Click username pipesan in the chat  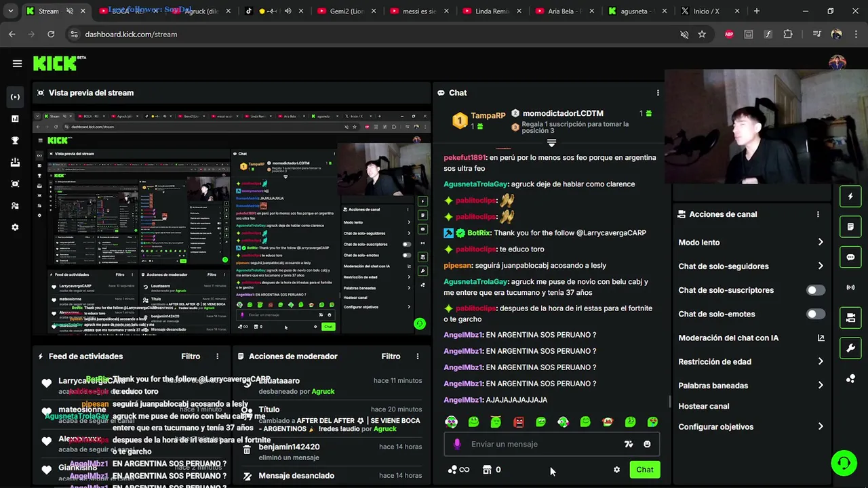click(458, 265)
